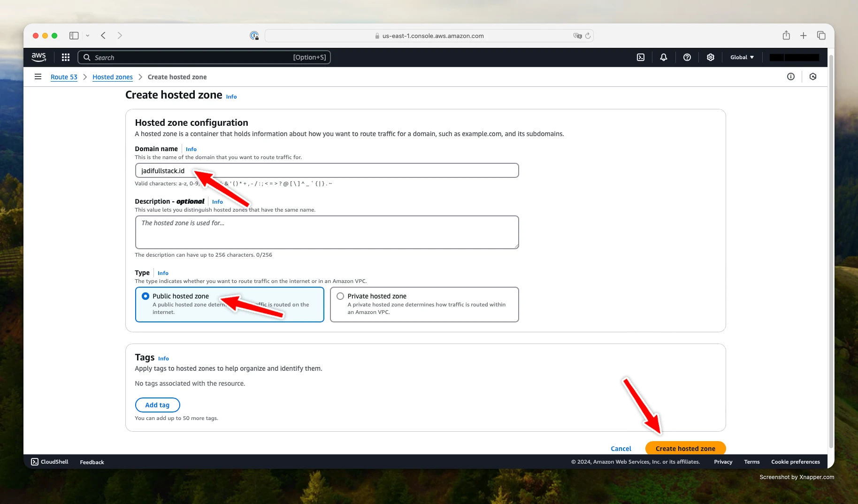Open Info link beside Domain name
Image resolution: width=858 pixels, height=504 pixels.
point(191,149)
